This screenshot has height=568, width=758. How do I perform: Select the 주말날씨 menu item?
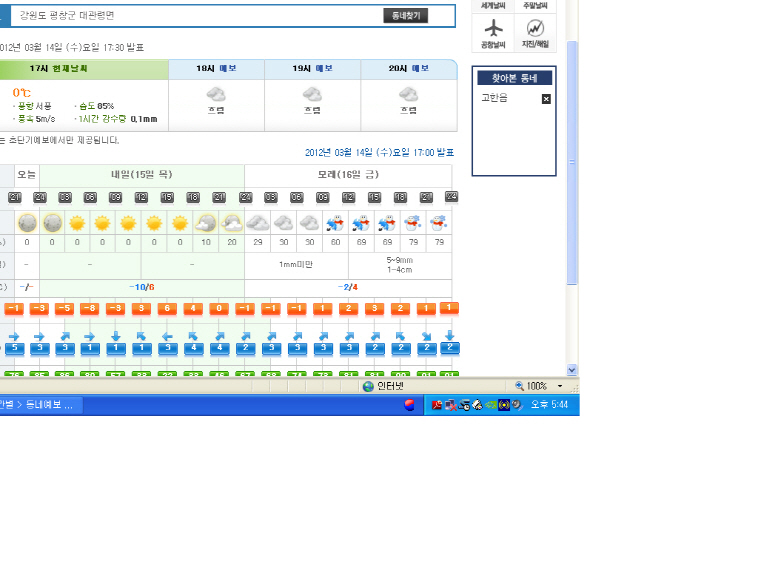[x=536, y=5]
